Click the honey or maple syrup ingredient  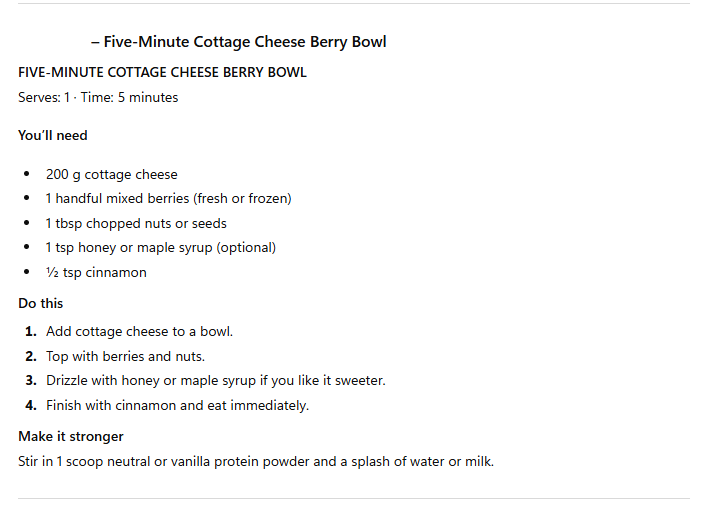[x=160, y=248]
